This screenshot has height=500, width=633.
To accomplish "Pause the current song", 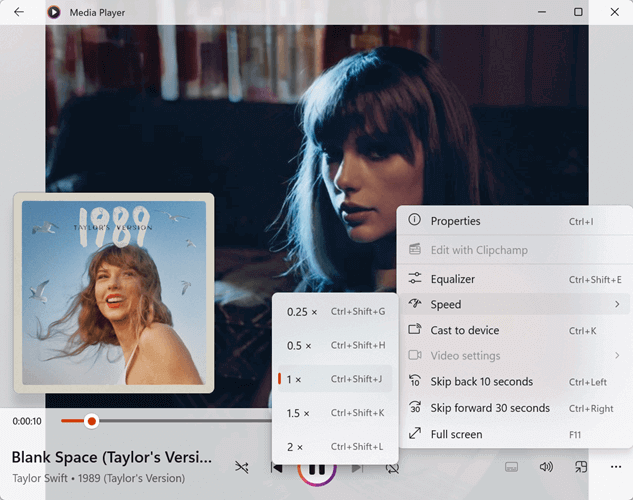I will click(316, 468).
